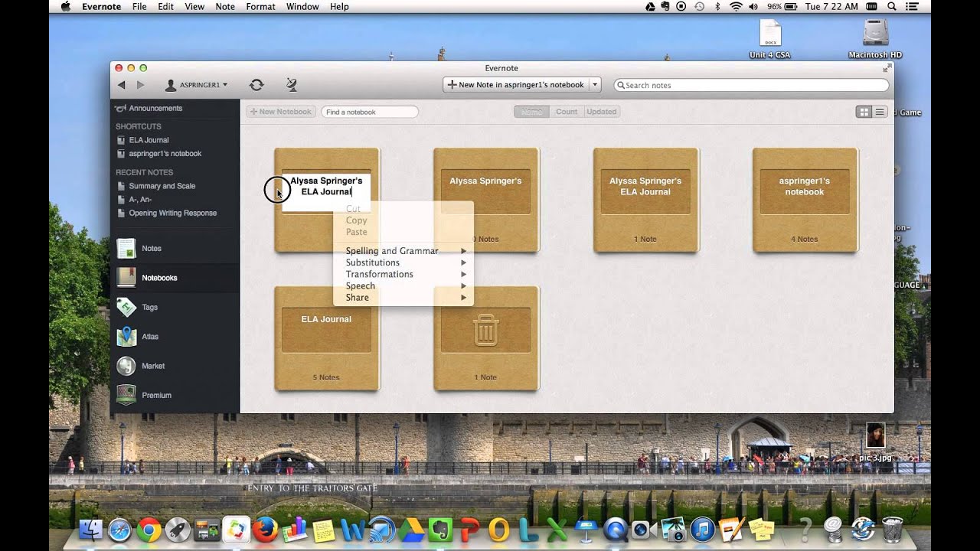The height and width of the screenshot is (551, 980).
Task: Open the ELA Journal shortcut in sidebar
Action: click(x=149, y=140)
